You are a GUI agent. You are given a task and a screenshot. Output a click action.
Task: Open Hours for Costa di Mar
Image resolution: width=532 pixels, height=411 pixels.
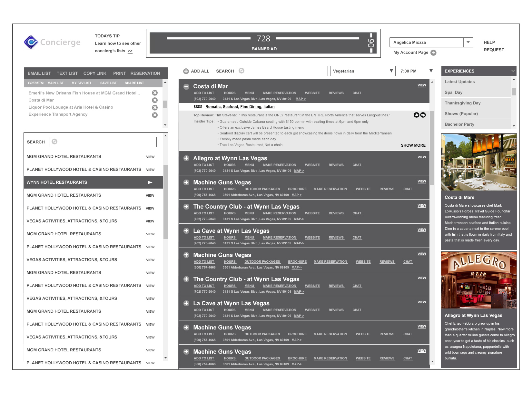click(x=230, y=93)
